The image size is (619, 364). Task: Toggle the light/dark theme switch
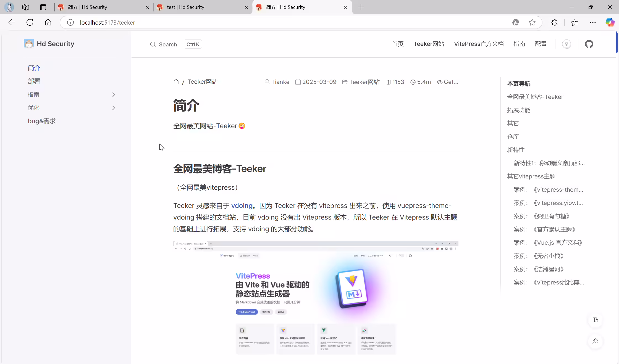[566, 44]
